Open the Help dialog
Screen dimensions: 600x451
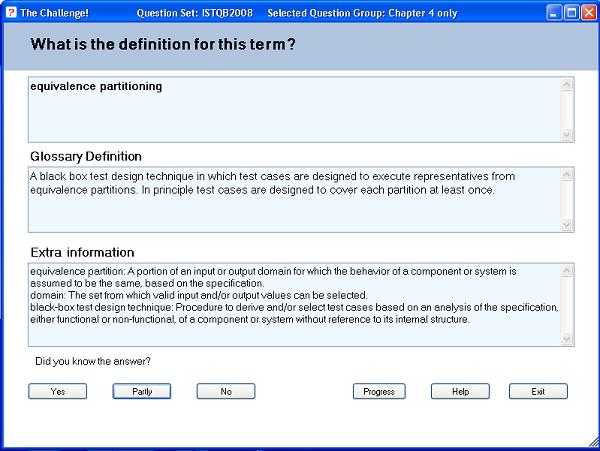click(460, 391)
